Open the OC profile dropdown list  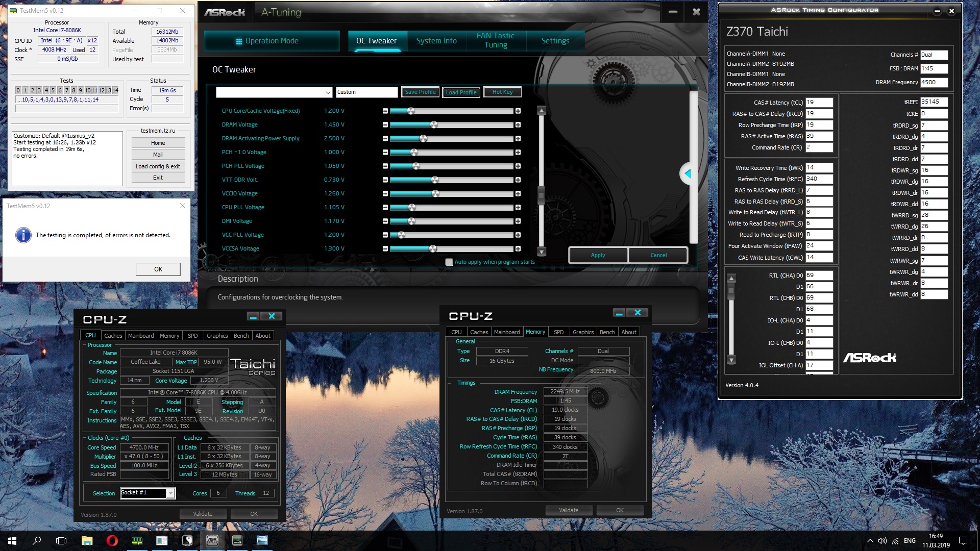(x=328, y=92)
